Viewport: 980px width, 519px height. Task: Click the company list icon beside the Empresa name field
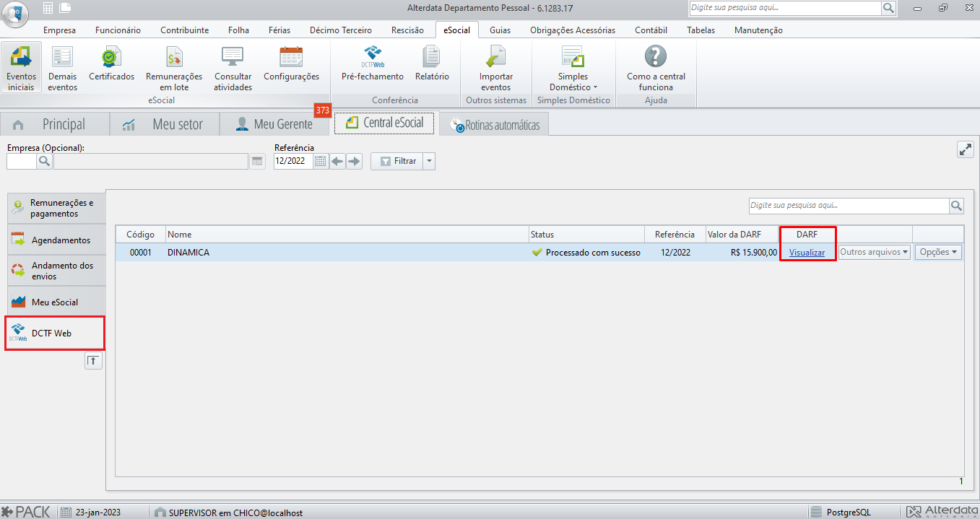pos(257,162)
